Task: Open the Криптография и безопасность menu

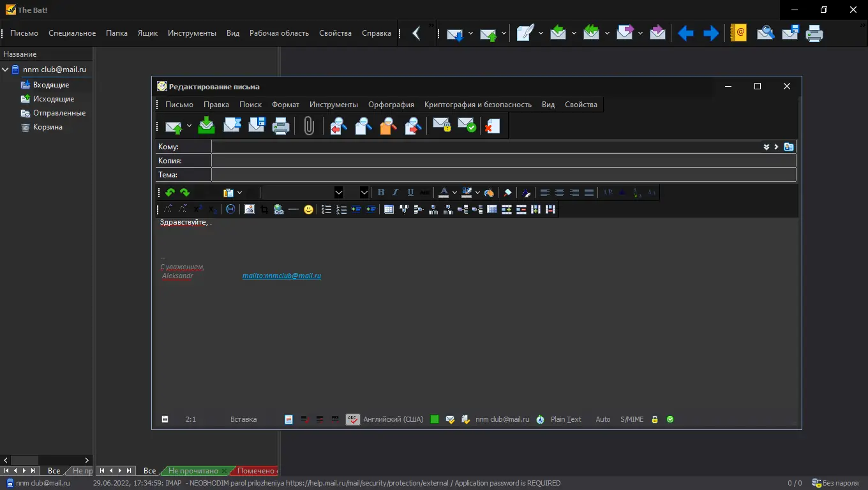Action: tap(478, 105)
